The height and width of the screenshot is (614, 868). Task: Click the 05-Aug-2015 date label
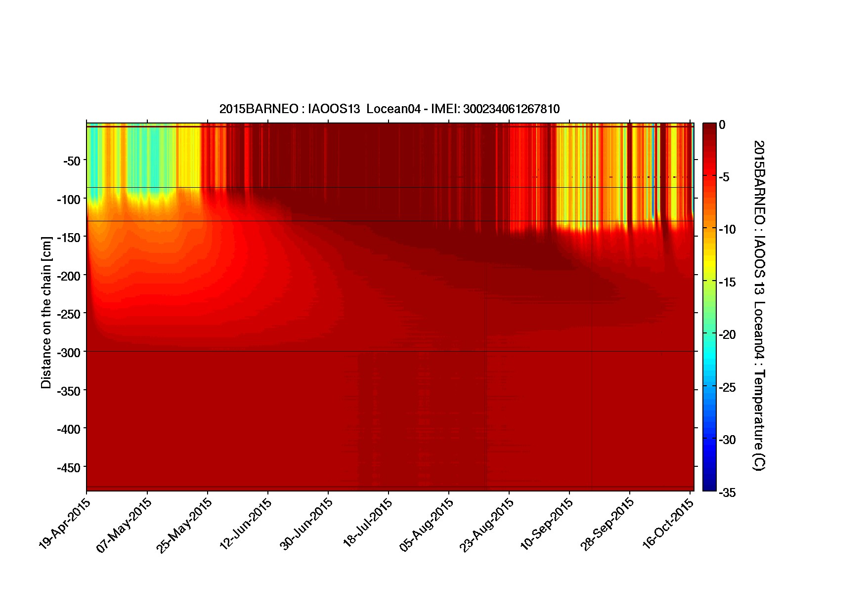click(x=427, y=525)
